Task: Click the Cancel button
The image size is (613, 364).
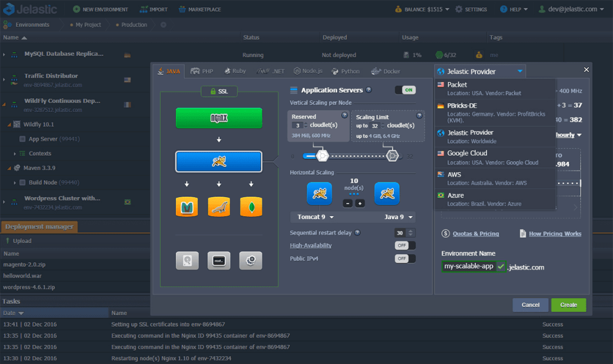Action: 530,305
